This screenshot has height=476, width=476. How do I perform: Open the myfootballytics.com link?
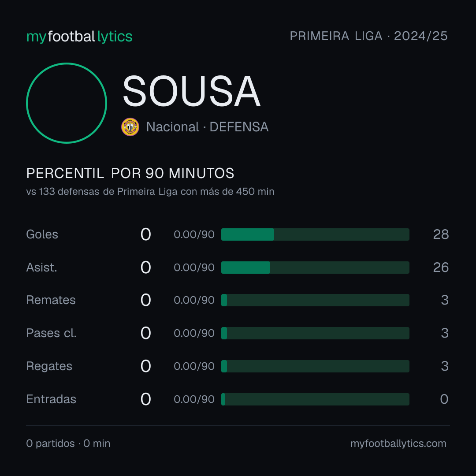click(x=398, y=443)
